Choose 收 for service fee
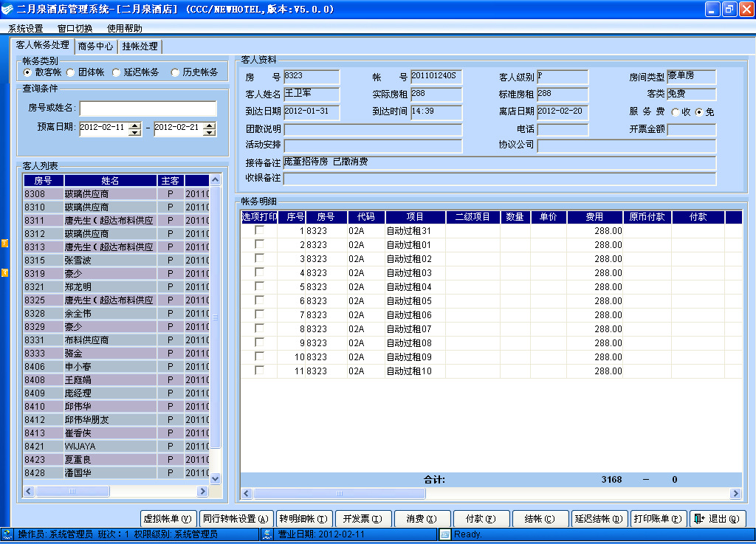Screen dimensions: 756x544 coord(676,111)
